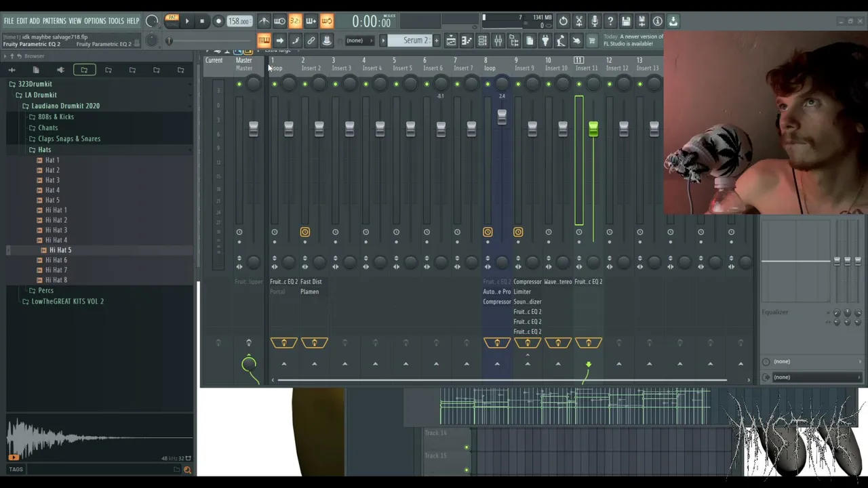
Task: Toggle the Insert 9 effects slot enable icon
Action: (528, 343)
